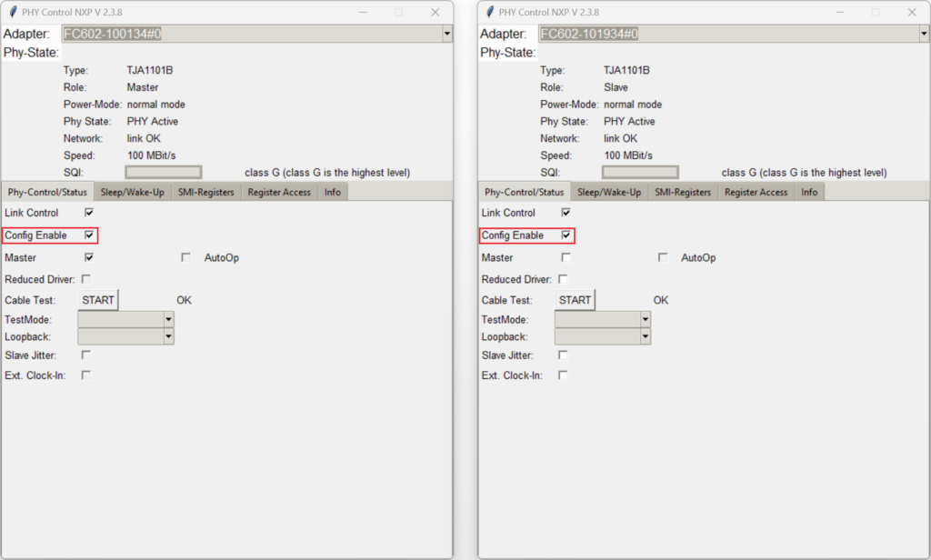931x560 pixels.
Task: Click the "class G" SQI description in the left window
Action: coord(327,173)
